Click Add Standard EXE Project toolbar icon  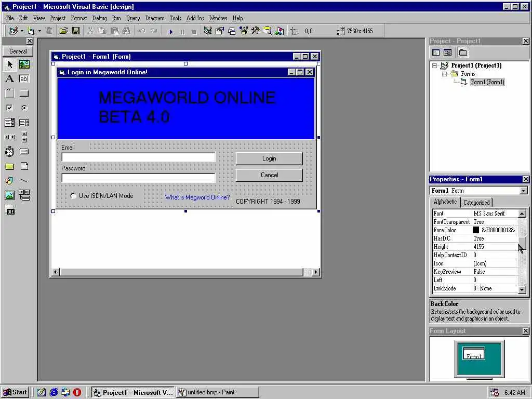click(14, 31)
